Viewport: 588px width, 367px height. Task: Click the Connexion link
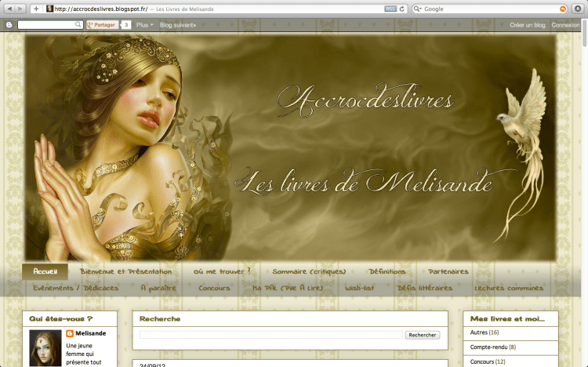[565, 25]
